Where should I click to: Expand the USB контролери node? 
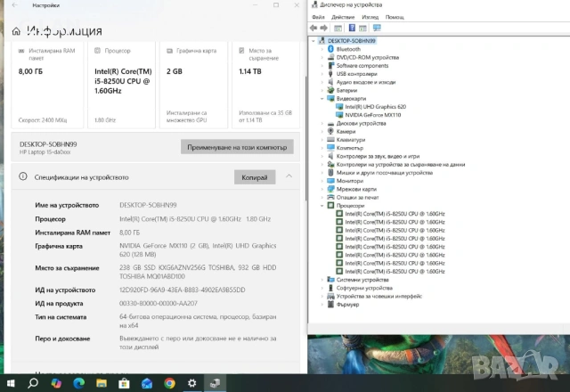[322, 74]
